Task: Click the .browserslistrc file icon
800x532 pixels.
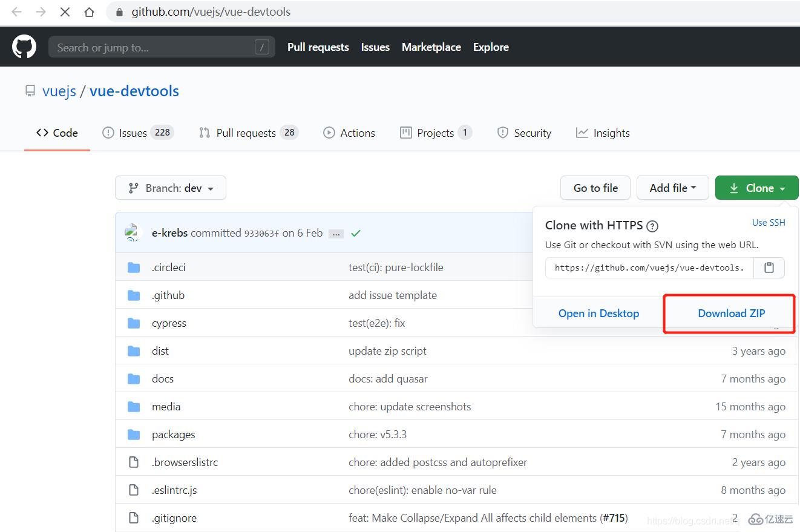Action: (134, 462)
